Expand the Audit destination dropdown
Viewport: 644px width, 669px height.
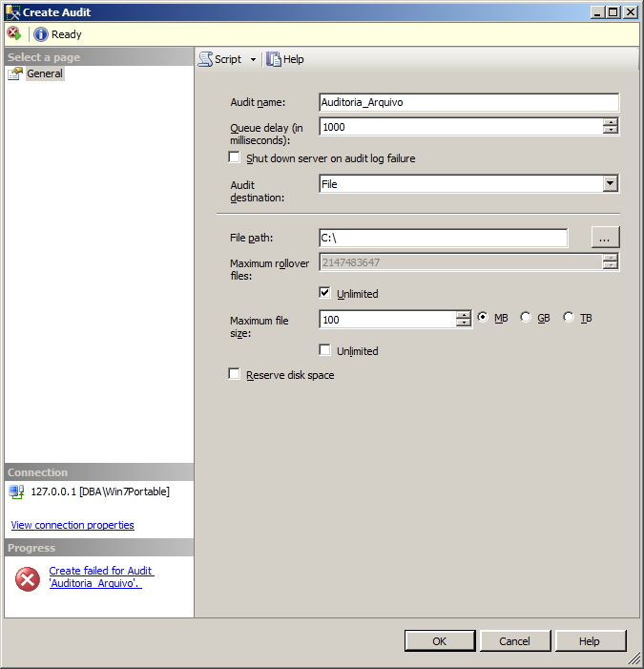click(611, 184)
